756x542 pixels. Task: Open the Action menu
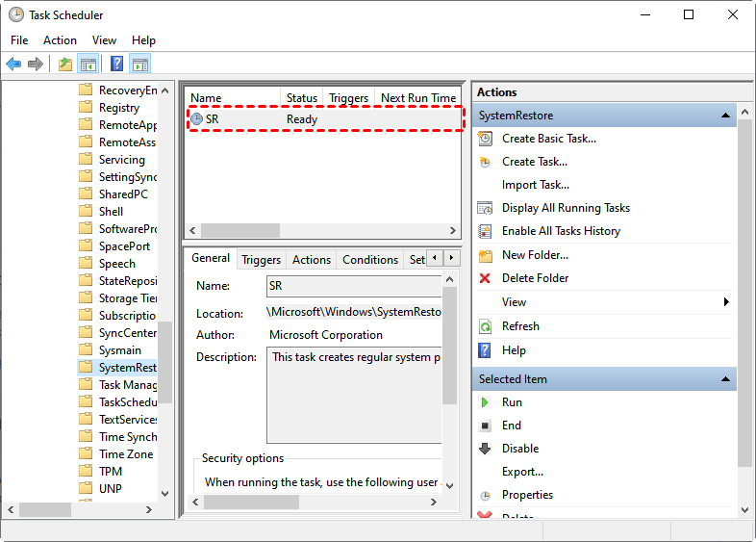point(60,40)
